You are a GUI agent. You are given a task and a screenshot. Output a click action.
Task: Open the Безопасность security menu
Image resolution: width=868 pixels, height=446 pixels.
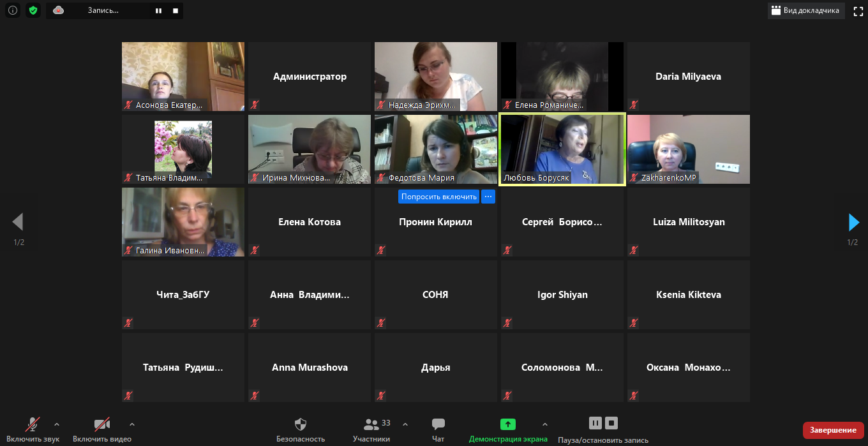[301, 430]
